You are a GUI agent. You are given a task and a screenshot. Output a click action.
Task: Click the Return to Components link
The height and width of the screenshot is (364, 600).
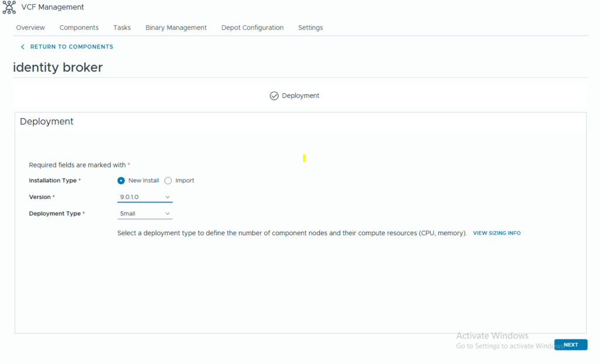[71, 47]
